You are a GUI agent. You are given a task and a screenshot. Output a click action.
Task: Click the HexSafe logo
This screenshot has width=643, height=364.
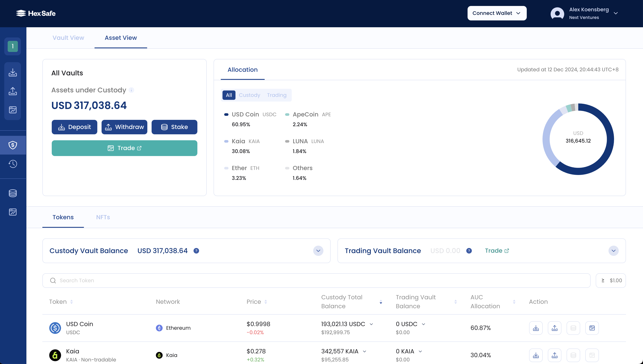click(x=36, y=13)
